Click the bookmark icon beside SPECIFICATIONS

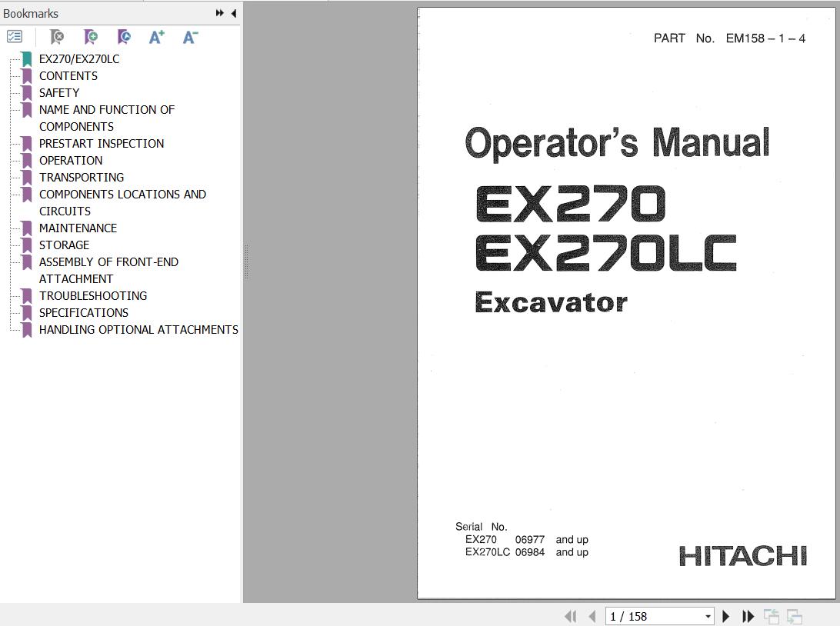[27, 313]
